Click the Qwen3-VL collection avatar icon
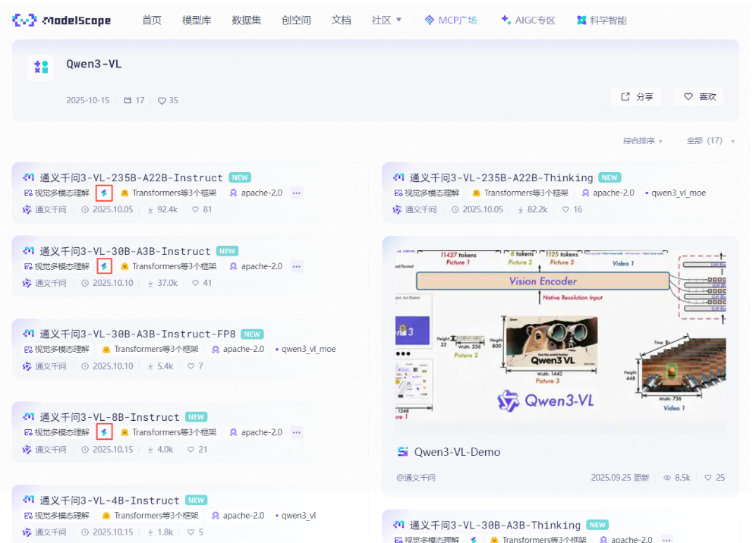This screenshot has height=543, width=756. pyautogui.click(x=41, y=67)
